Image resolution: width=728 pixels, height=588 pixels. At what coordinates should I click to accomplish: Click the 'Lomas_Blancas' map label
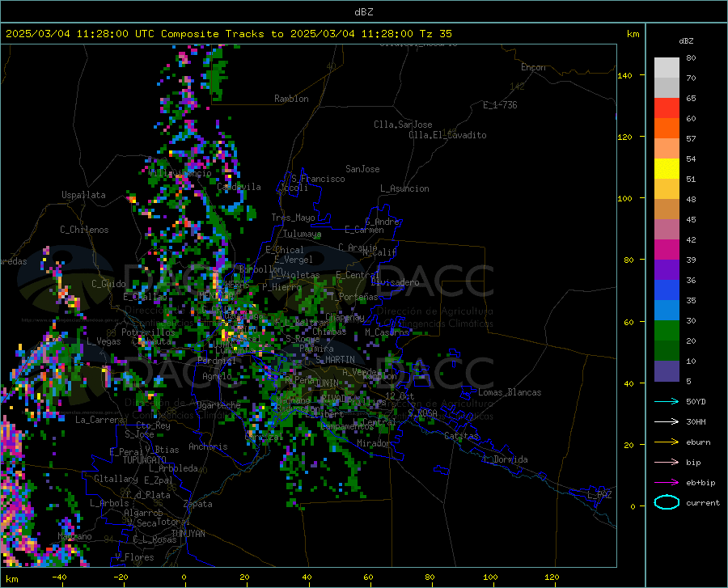pos(510,392)
